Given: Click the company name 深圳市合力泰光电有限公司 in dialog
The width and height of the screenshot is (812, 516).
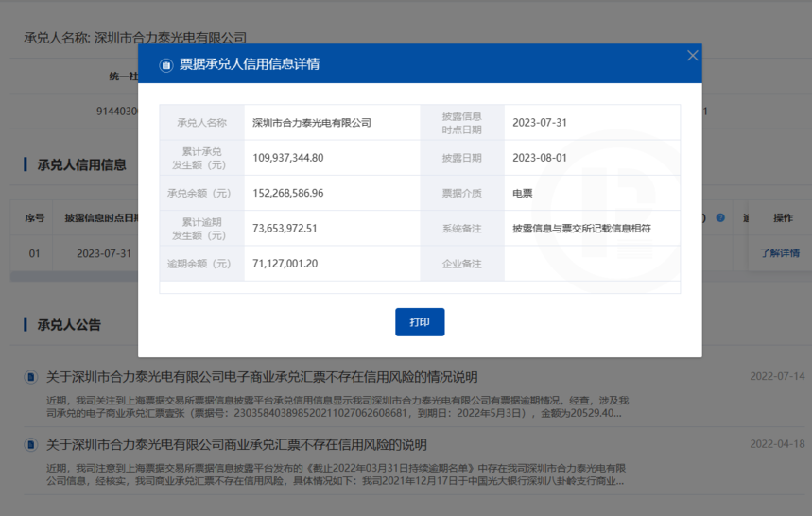Looking at the screenshot, I should coord(312,123).
